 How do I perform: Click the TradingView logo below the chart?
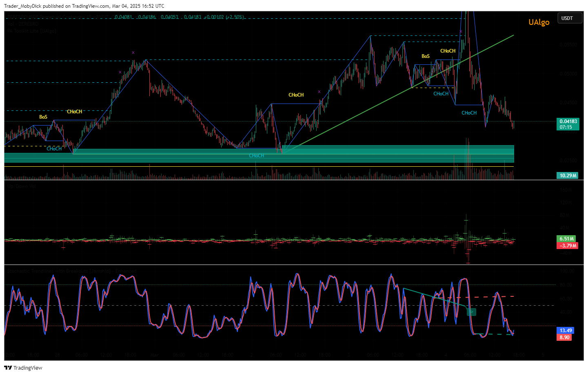pyautogui.click(x=23, y=368)
